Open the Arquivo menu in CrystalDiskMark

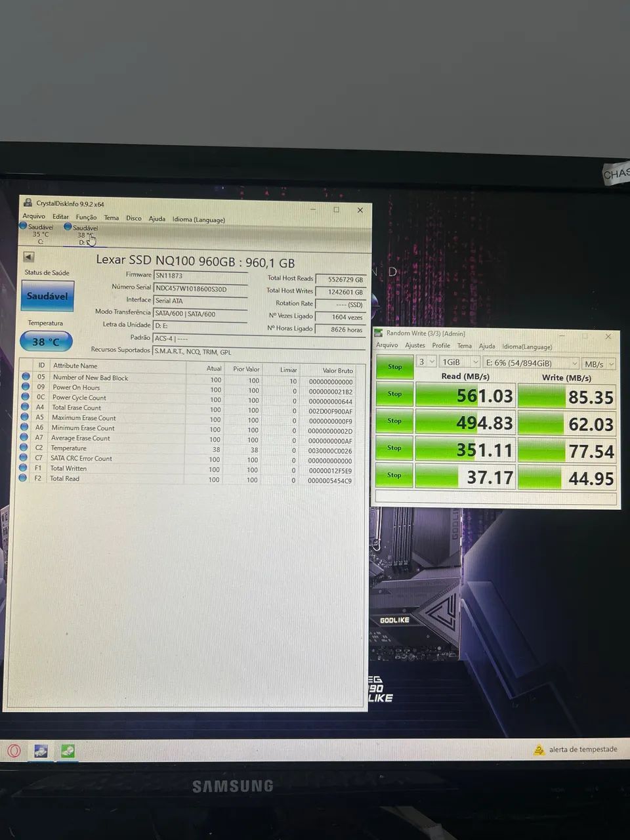pos(387,345)
